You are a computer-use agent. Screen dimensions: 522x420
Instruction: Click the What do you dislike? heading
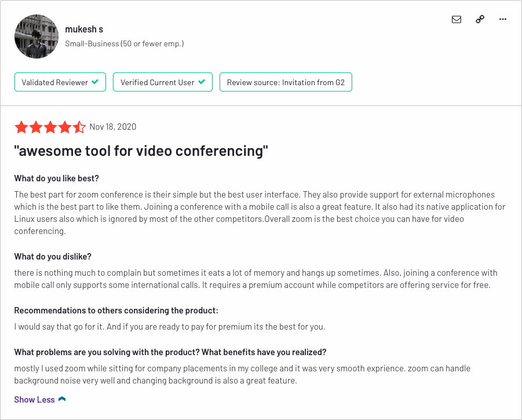(x=53, y=257)
